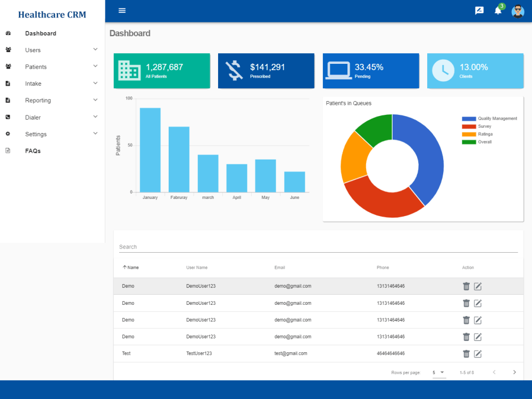Click the Dashboard gauge sidebar icon
This screenshot has width=532, height=399.
pyautogui.click(x=8, y=33)
